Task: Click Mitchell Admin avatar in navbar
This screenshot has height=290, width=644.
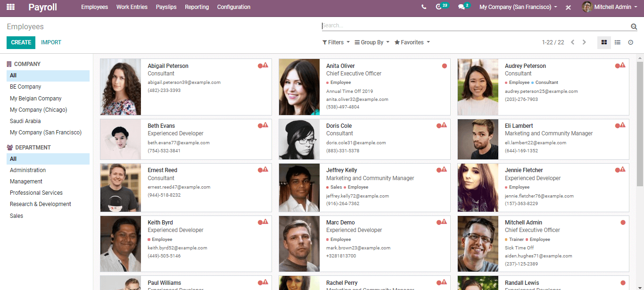Action: click(x=587, y=7)
